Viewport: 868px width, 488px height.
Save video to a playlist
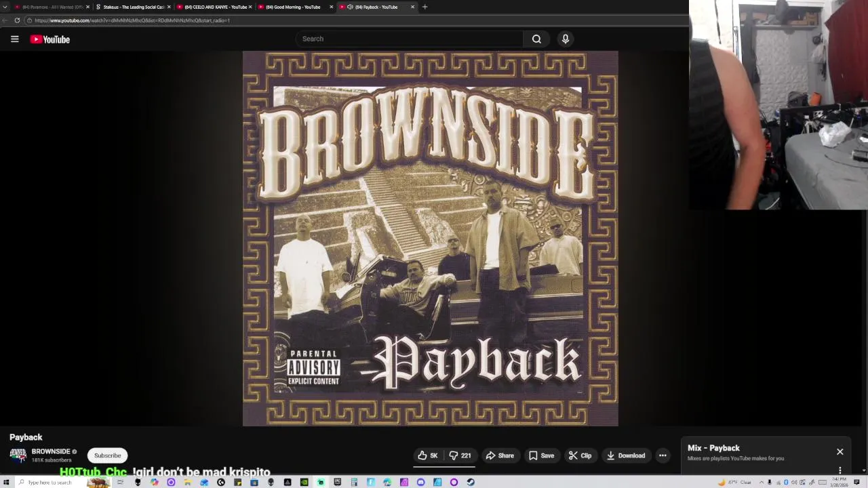pos(541,455)
